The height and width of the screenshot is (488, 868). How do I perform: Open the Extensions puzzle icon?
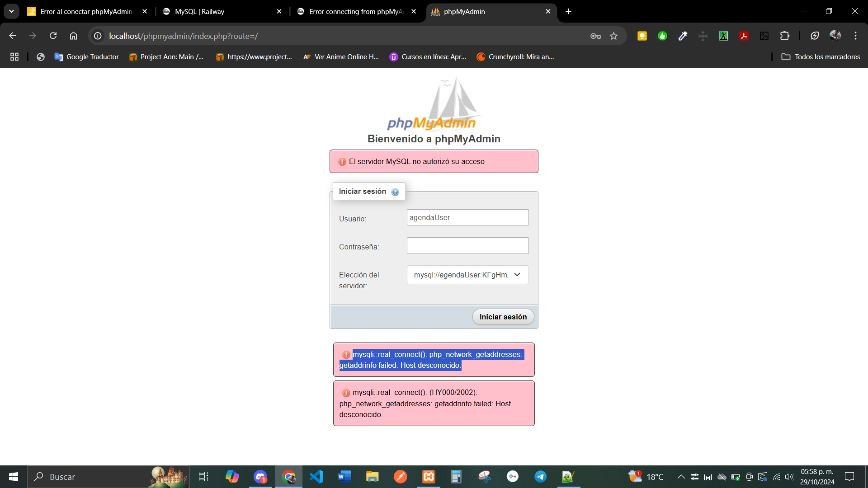[785, 36]
